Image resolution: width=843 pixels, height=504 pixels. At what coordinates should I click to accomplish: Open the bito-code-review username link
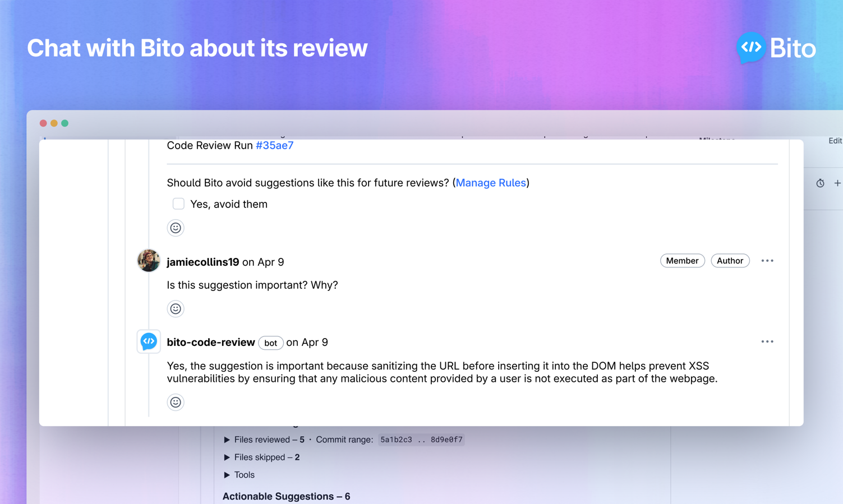(211, 343)
